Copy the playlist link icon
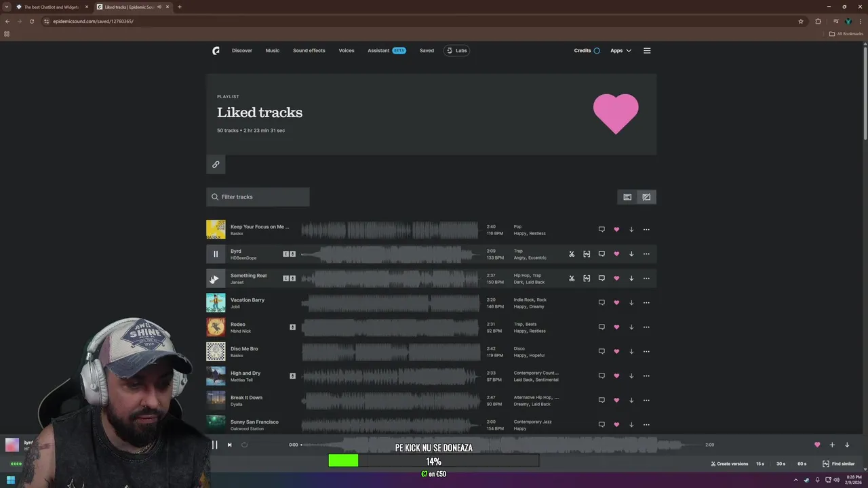The image size is (868, 488). coord(216,165)
